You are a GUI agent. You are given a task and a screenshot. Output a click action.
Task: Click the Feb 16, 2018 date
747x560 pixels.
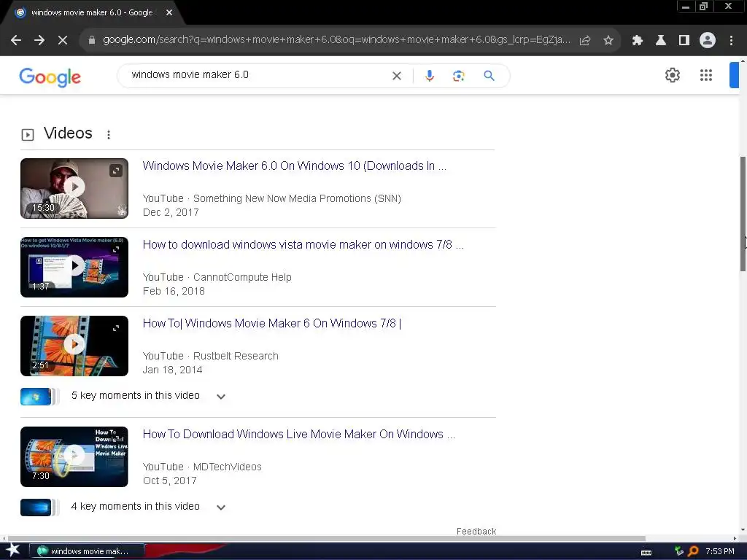[x=174, y=291]
